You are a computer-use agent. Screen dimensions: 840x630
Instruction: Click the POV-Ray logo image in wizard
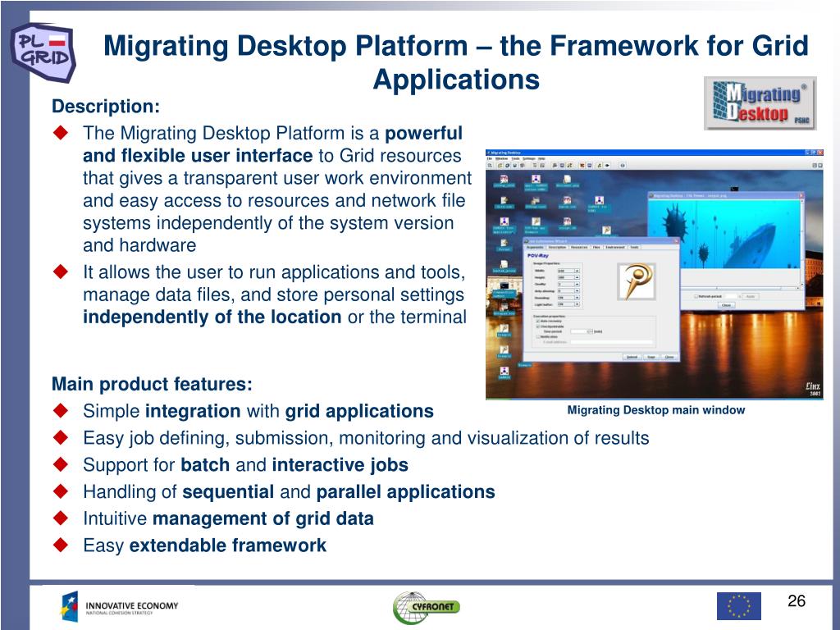click(x=637, y=282)
